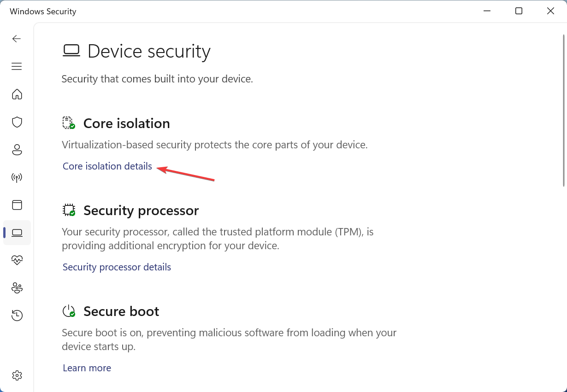Open Virus & threat protection shield icon
The image size is (567, 392).
point(17,122)
